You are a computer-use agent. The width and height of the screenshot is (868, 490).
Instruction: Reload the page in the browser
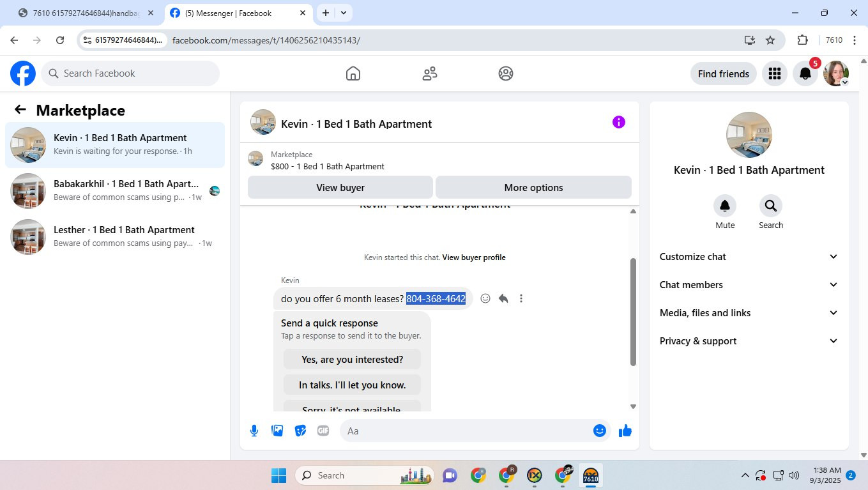(60, 40)
